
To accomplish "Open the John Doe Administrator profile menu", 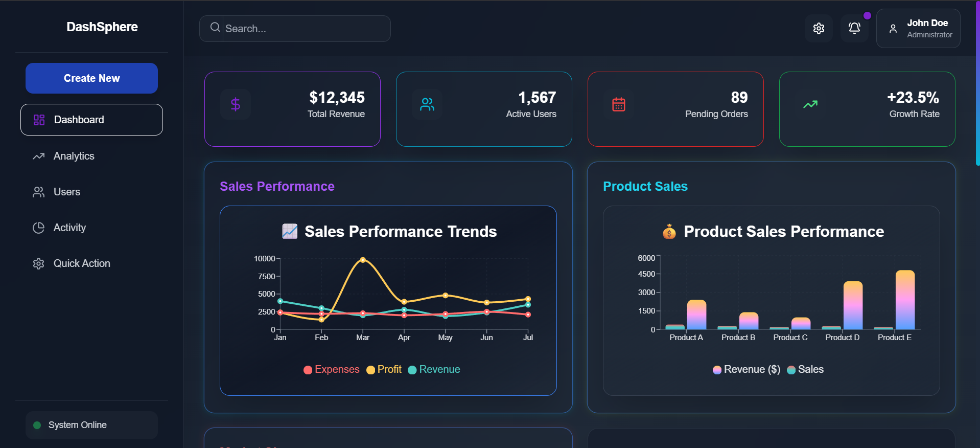I will point(918,29).
